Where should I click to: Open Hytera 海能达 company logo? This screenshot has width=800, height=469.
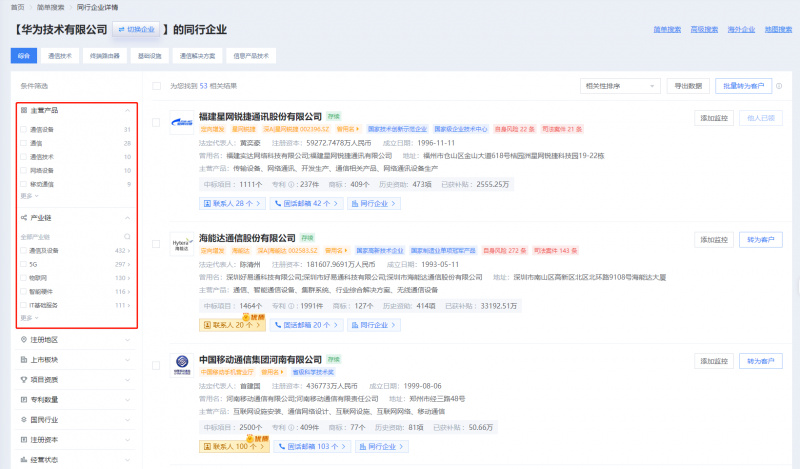coord(182,244)
